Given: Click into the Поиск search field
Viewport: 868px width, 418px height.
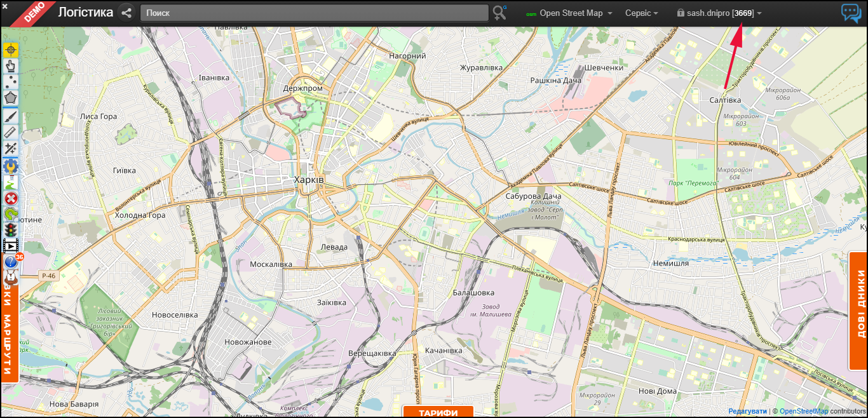Looking at the screenshot, I should pos(314,13).
